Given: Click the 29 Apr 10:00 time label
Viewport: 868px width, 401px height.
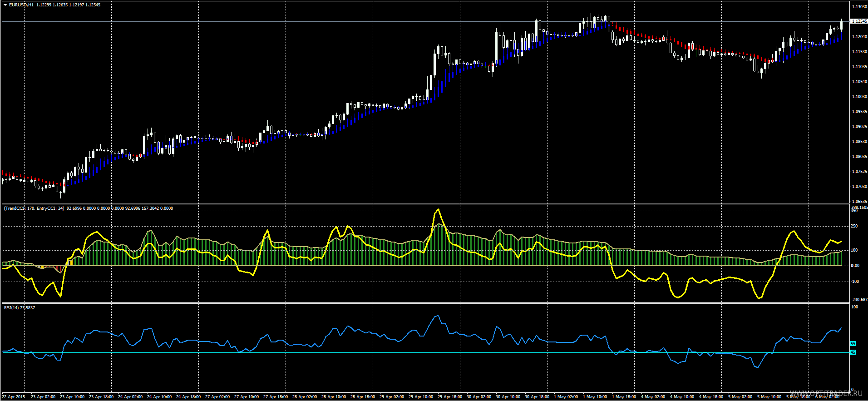Looking at the screenshot, I should pos(421,397).
